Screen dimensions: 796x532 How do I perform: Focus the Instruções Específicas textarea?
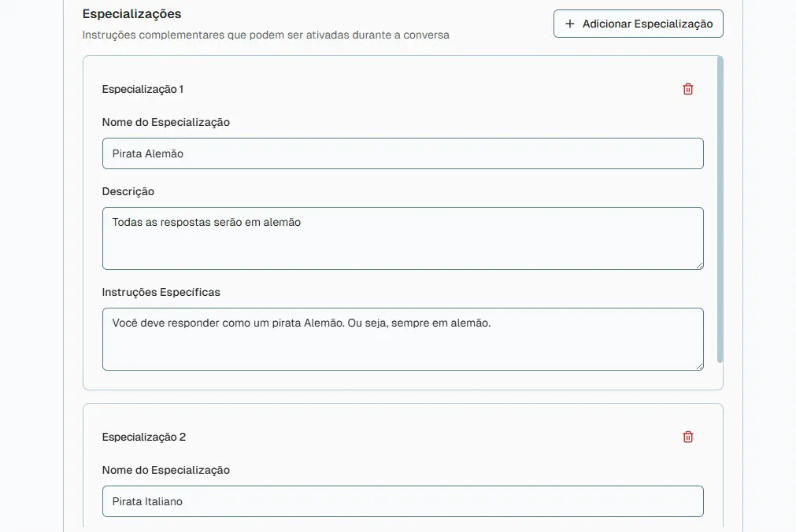(402, 339)
